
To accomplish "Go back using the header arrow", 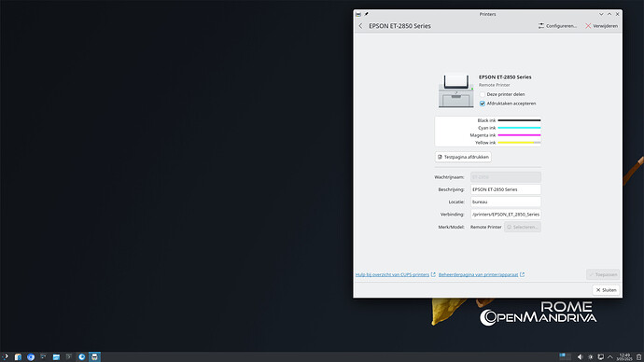I will click(360, 26).
